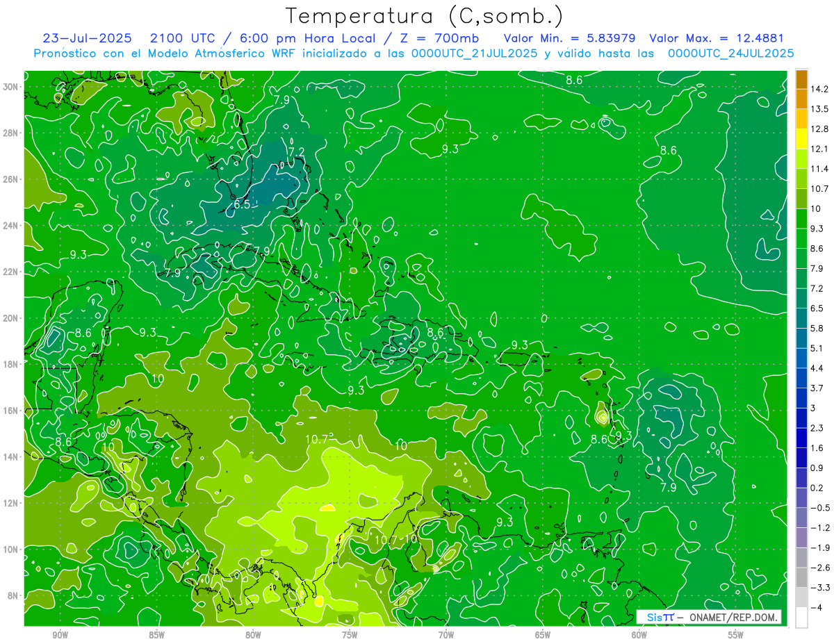Click the '12N' latitude axis label
This screenshot has width=834, height=644.
pos(11,503)
